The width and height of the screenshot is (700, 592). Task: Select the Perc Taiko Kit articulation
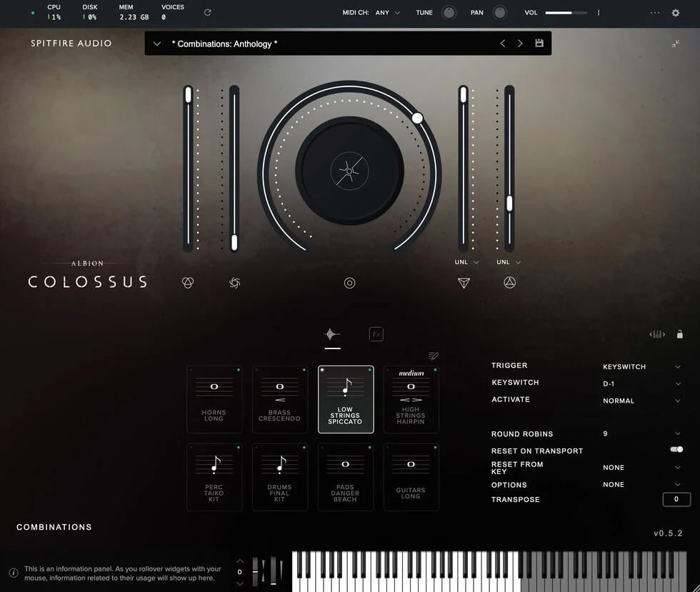(x=214, y=477)
